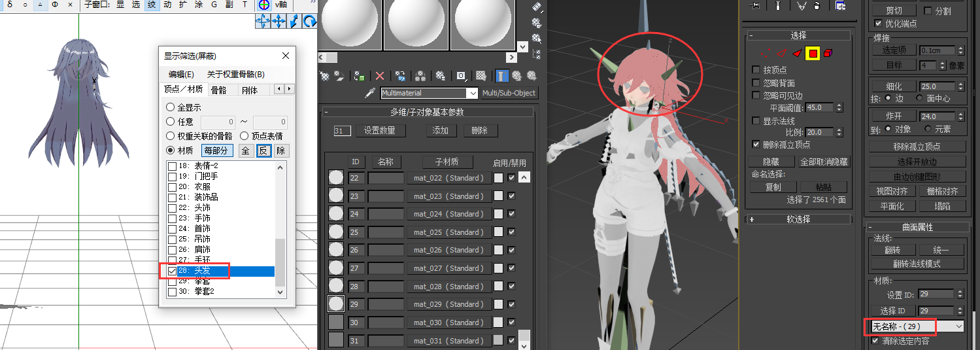This screenshot has width=980, height=350.
Task: Switch to 顶点/材质 tab
Action: coord(183,89)
